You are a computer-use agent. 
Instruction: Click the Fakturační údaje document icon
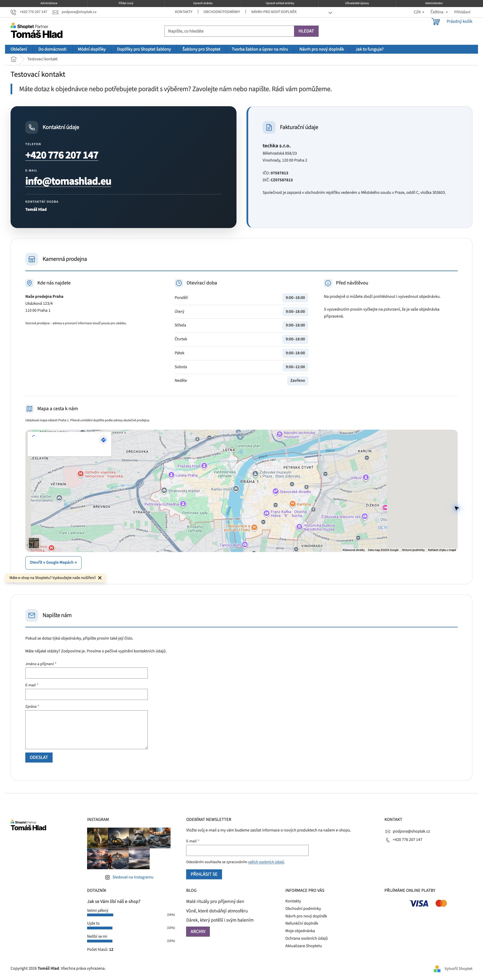pyautogui.click(x=269, y=127)
